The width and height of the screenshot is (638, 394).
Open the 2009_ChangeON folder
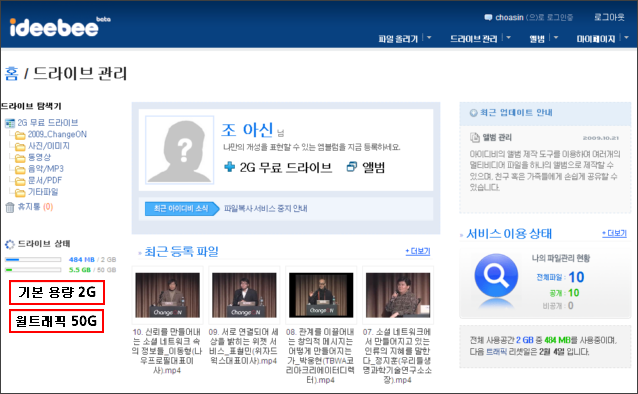57,134
